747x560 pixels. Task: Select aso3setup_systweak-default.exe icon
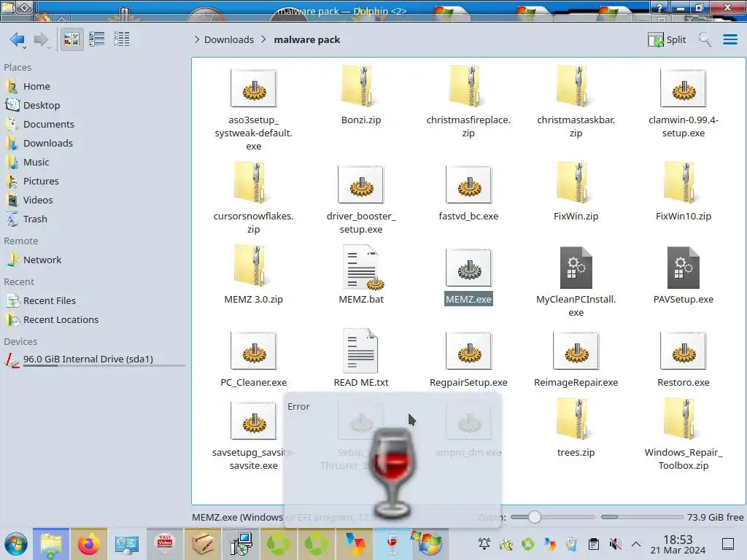(x=253, y=88)
